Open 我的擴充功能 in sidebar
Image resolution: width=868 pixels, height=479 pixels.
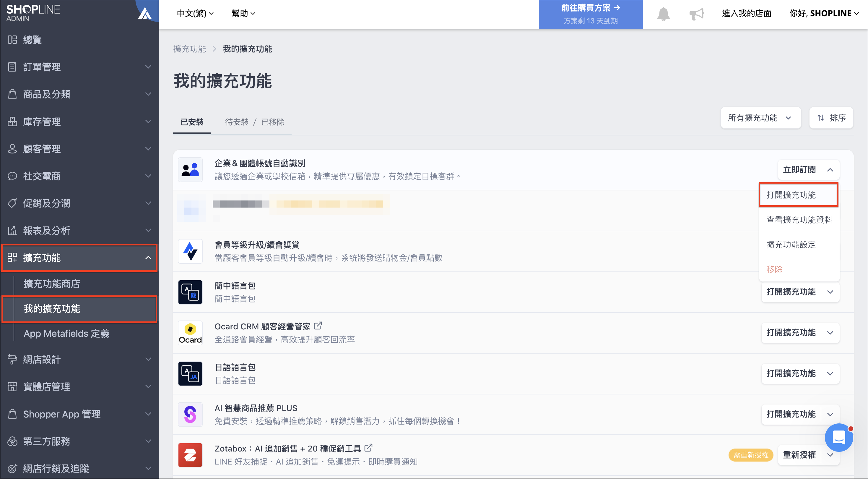pos(80,309)
